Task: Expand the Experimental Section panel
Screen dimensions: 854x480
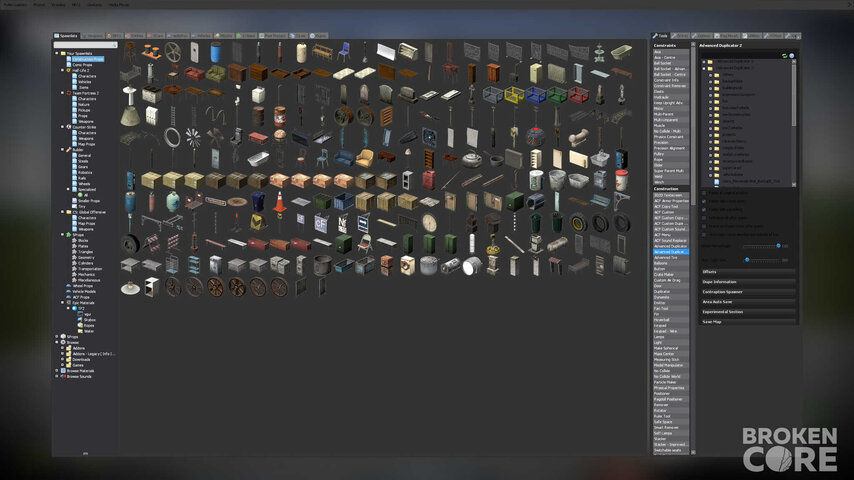Action: point(748,312)
